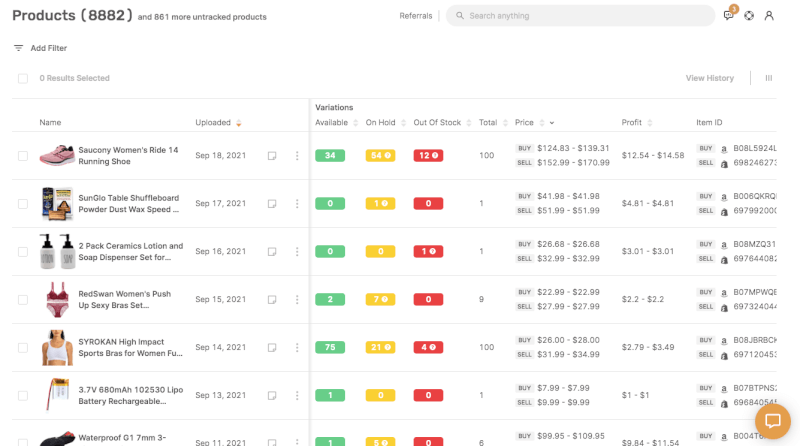The width and height of the screenshot is (800, 446).
Task: Click the Name column header
Action: click(x=50, y=123)
